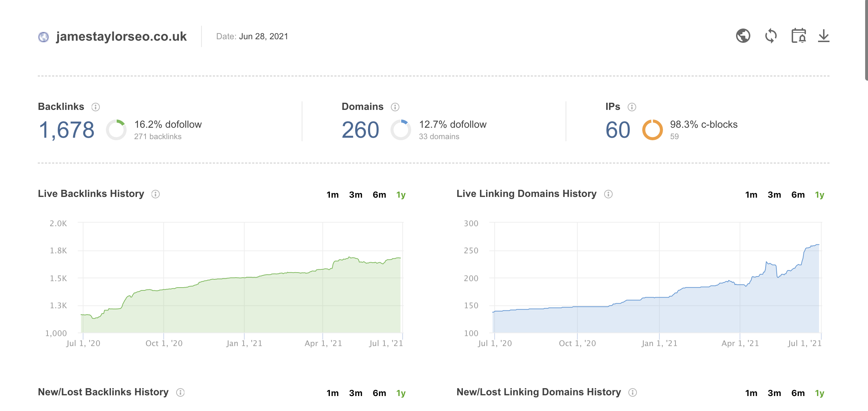Select 6m range for Live Linking Domains History
The height and width of the screenshot is (411, 868).
point(798,194)
